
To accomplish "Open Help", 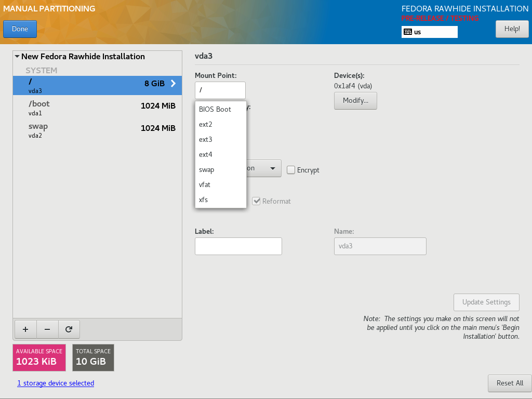I will pyautogui.click(x=512, y=29).
